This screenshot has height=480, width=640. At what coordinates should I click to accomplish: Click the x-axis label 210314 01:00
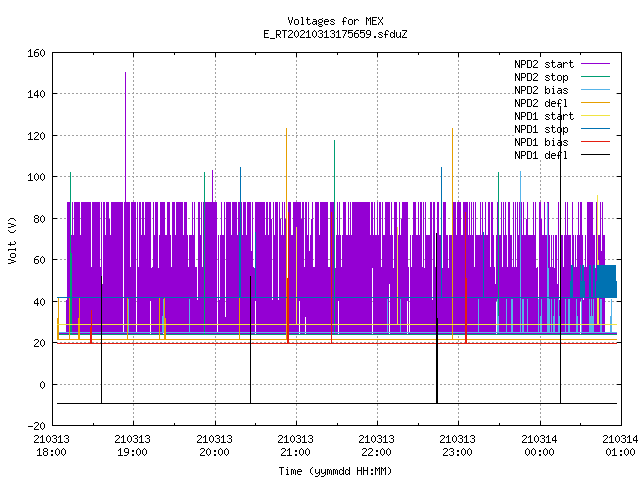click(x=620, y=446)
